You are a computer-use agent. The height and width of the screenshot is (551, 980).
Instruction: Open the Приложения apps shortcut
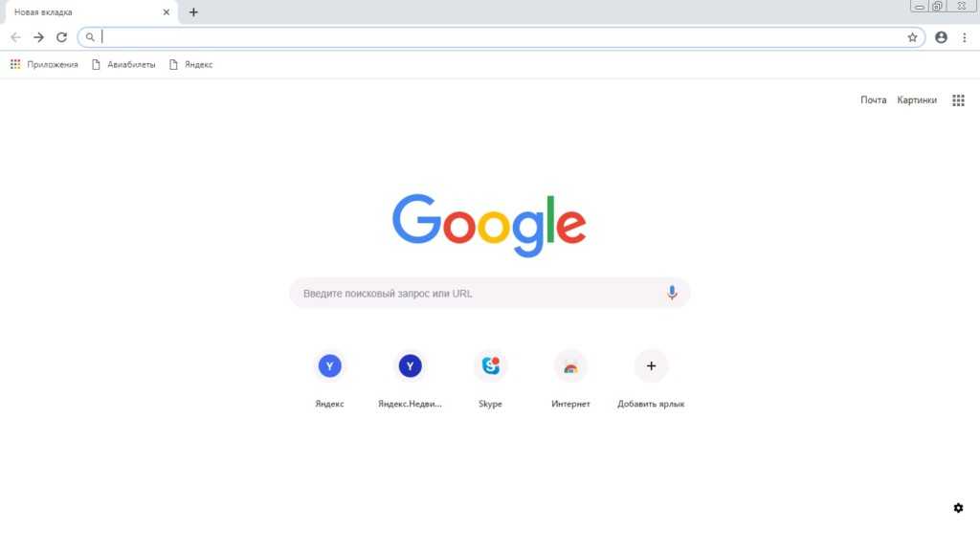click(44, 64)
